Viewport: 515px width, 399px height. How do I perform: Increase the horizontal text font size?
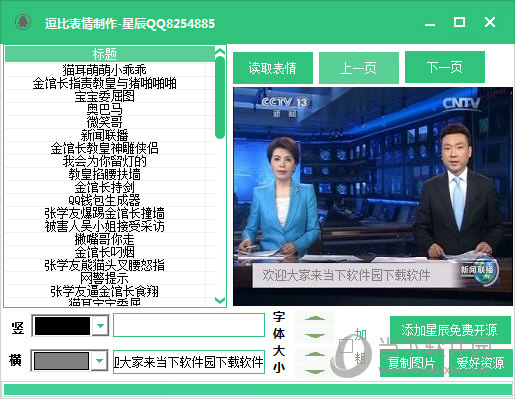315,355
